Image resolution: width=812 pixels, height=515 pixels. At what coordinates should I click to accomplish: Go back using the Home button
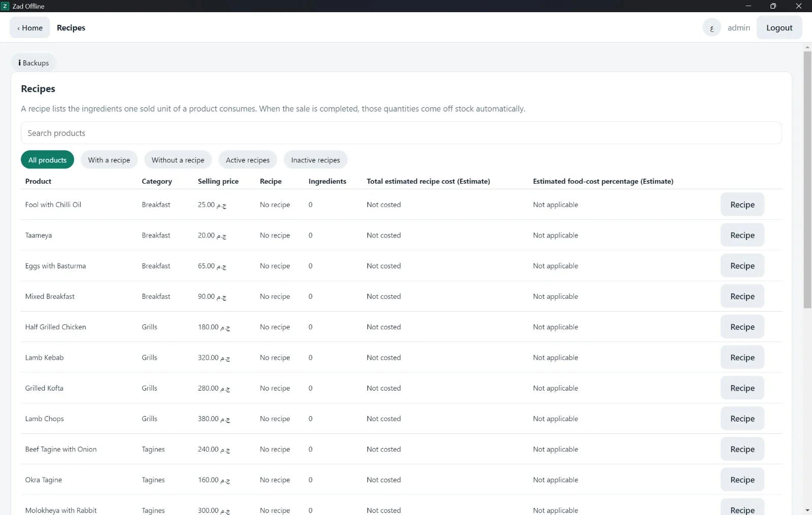click(x=30, y=28)
